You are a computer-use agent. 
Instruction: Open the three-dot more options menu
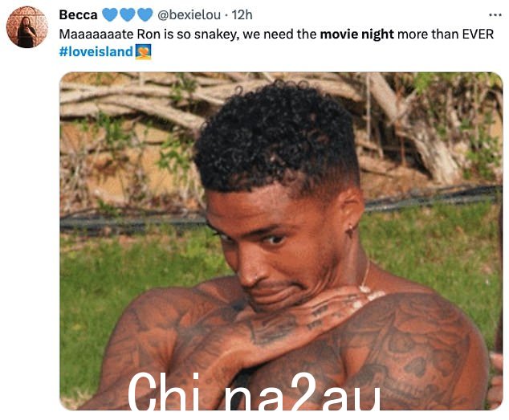point(495,15)
